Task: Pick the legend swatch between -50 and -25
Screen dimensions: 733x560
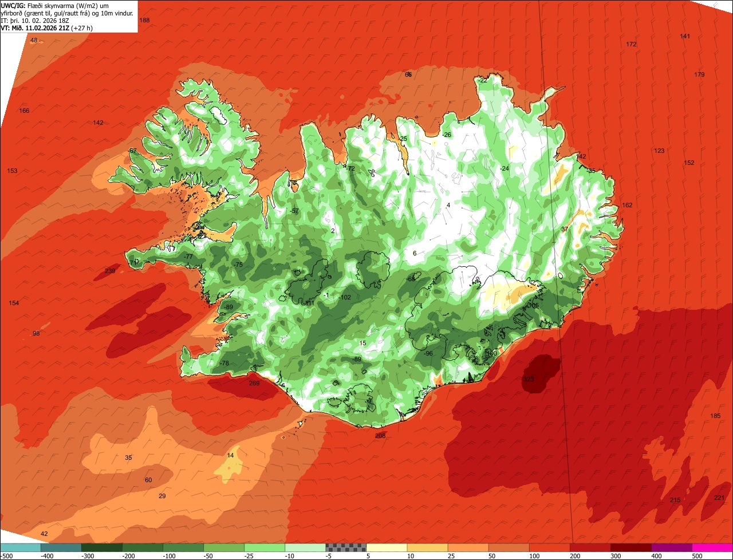Action: pos(224,547)
